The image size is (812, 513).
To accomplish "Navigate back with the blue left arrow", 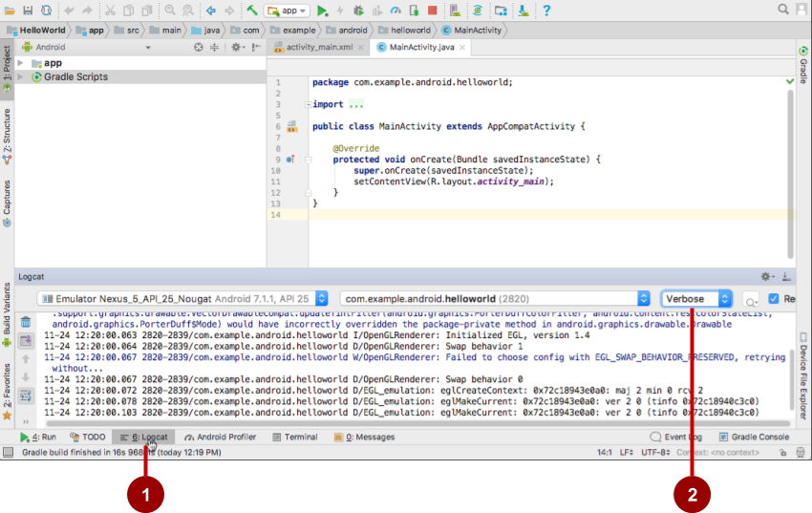I will [211, 11].
